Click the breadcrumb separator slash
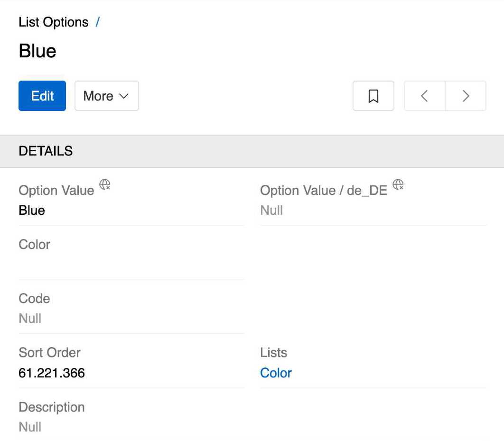504x441 pixels. coord(98,22)
